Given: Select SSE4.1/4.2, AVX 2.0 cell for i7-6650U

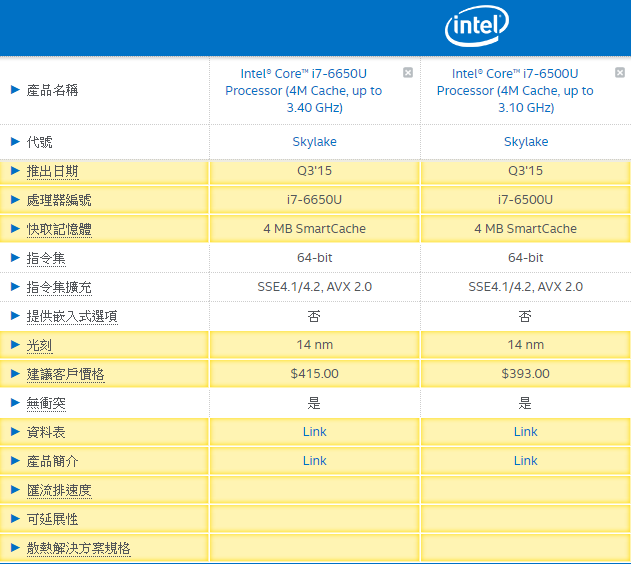Looking at the screenshot, I should click(x=314, y=286).
